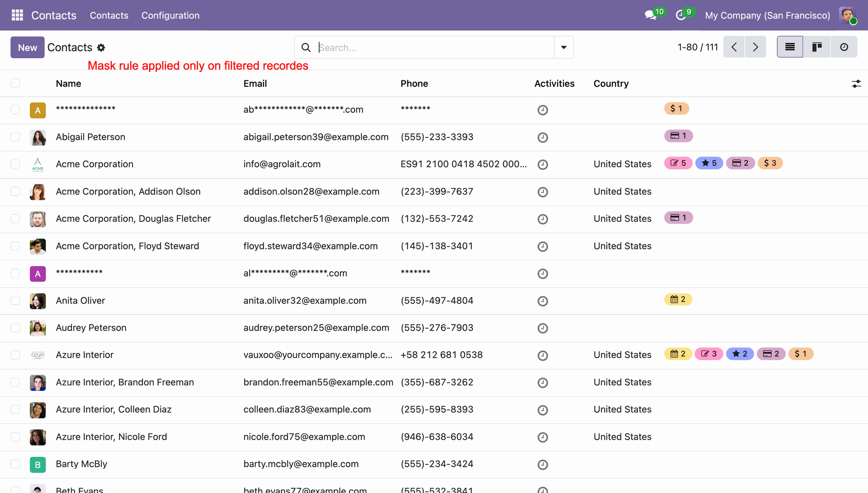The image size is (868, 493).
Task: Click activity clock for Abigail Peterson
Action: click(542, 137)
